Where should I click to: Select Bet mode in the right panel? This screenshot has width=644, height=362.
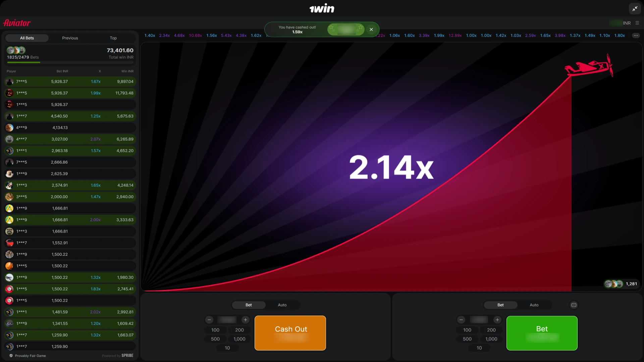pyautogui.click(x=500, y=305)
